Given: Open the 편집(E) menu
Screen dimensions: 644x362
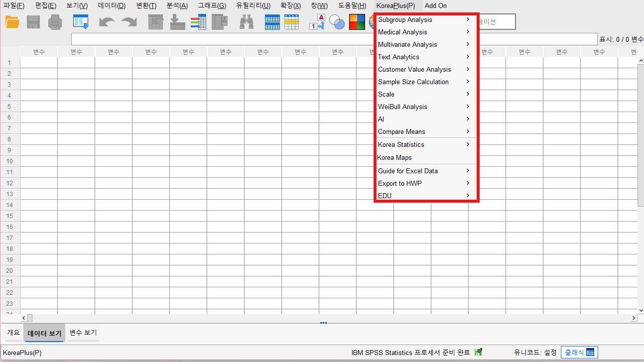Looking at the screenshot, I should [46, 5].
